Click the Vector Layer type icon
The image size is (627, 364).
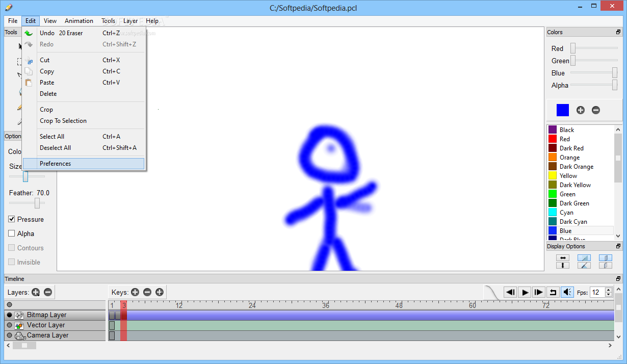click(x=19, y=325)
